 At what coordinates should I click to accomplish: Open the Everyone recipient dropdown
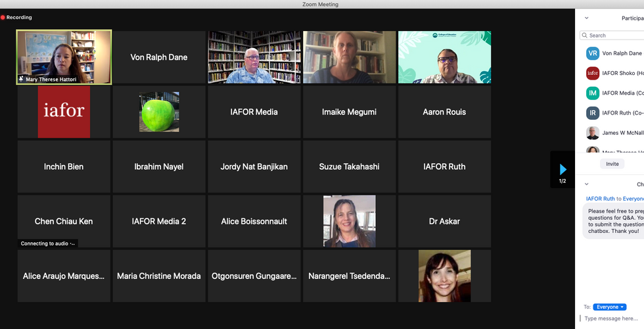tap(610, 307)
